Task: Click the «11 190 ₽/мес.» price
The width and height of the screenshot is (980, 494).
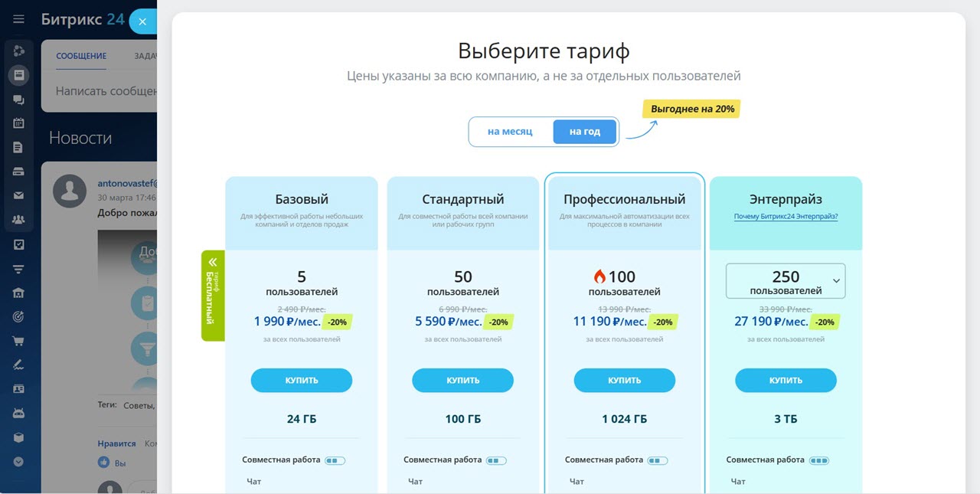Action: 610,322
